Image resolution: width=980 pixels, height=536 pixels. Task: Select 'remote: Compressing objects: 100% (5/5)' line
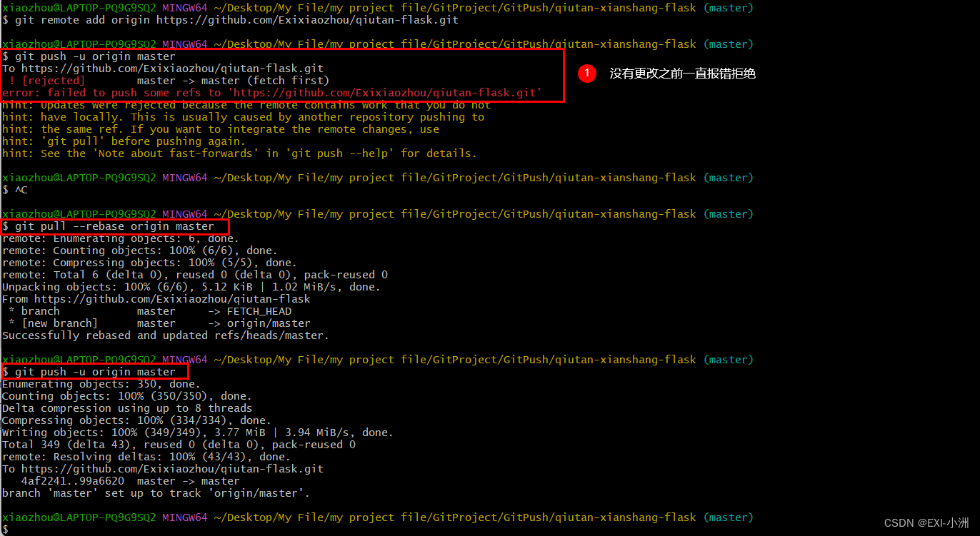pyautogui.click(x=149, y=263)
